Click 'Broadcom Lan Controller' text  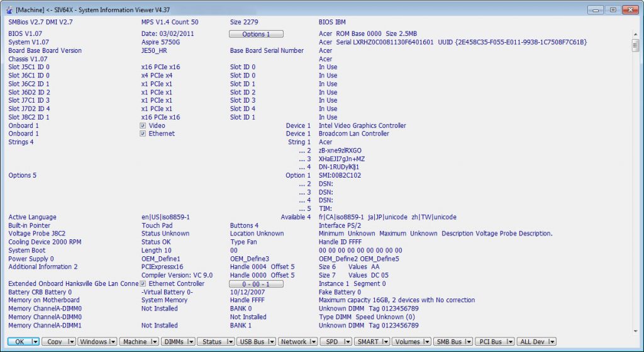point(354,133)
